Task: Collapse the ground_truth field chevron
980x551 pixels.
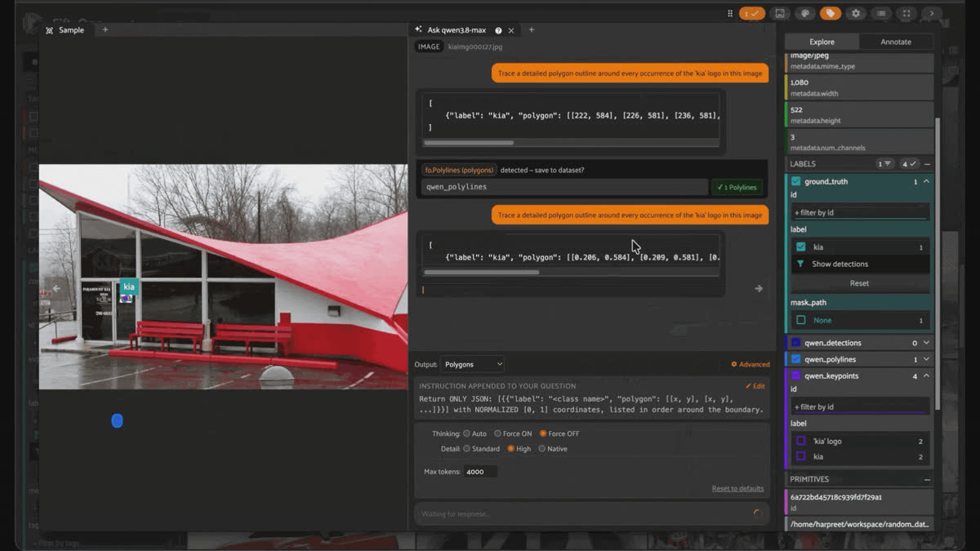Action: tap(926, 181)
